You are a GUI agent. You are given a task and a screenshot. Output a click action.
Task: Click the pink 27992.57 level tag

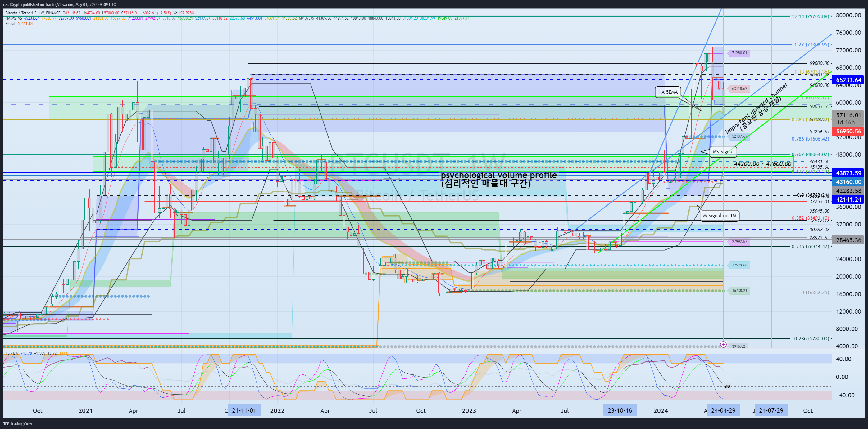click(739, 242)
